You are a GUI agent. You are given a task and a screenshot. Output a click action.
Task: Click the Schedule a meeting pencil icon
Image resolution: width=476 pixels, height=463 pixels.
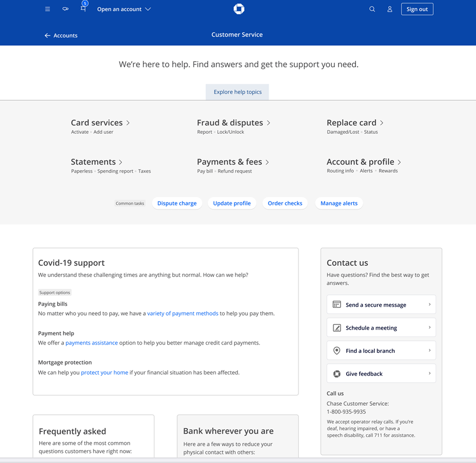(x=336, y=328)
